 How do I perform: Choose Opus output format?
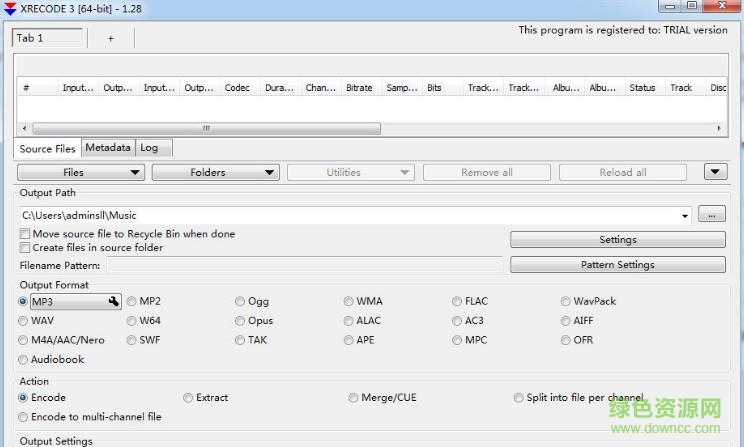pos(240,321)
